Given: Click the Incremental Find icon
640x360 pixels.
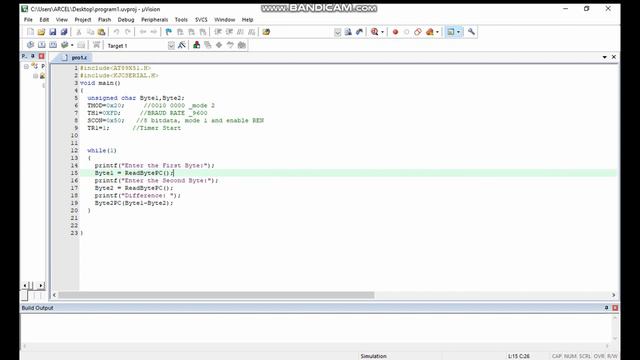Looking at the screenshot, I should (359, 32).
